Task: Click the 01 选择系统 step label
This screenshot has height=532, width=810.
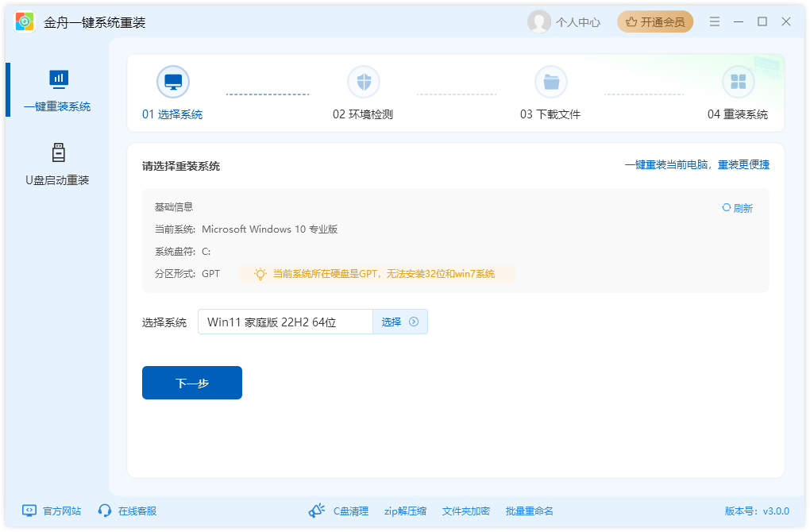Action: (172, 114)
